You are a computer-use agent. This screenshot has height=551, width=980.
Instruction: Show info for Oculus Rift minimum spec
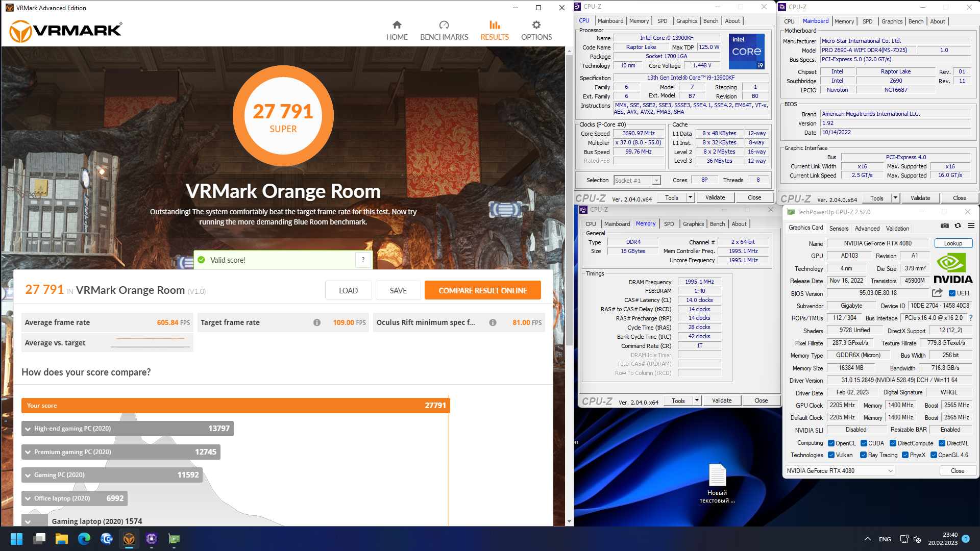click(493, 322)
